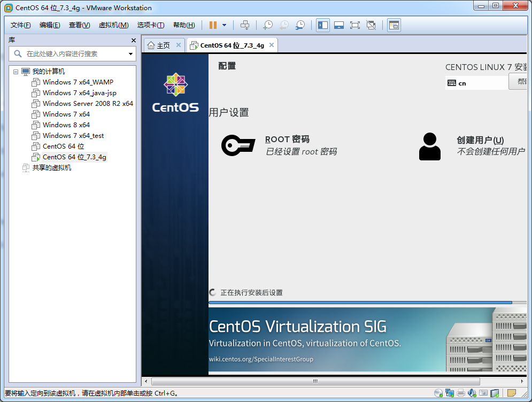Open the 虚拟机(M) menu

pos(114,25)
